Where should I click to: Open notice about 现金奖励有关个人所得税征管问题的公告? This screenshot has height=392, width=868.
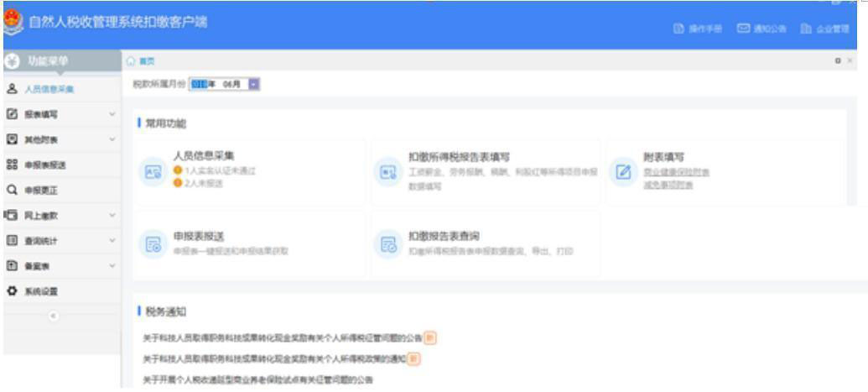coord(283,337)
